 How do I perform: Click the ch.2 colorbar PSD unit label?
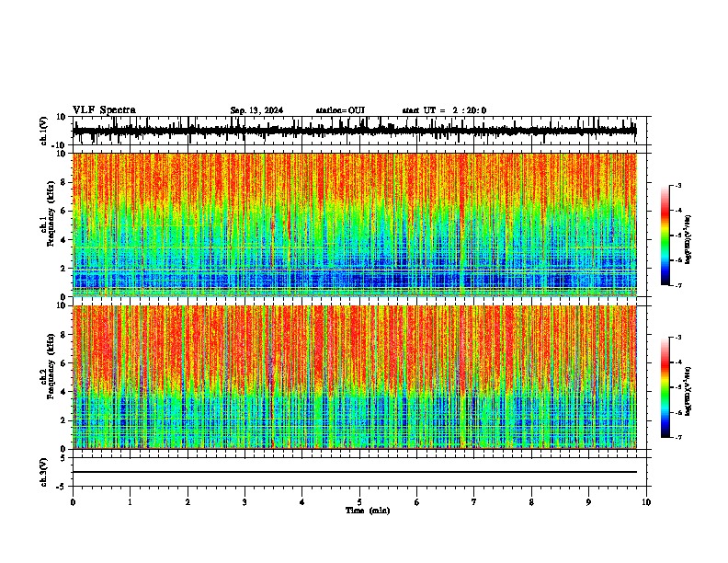[688, 392]
